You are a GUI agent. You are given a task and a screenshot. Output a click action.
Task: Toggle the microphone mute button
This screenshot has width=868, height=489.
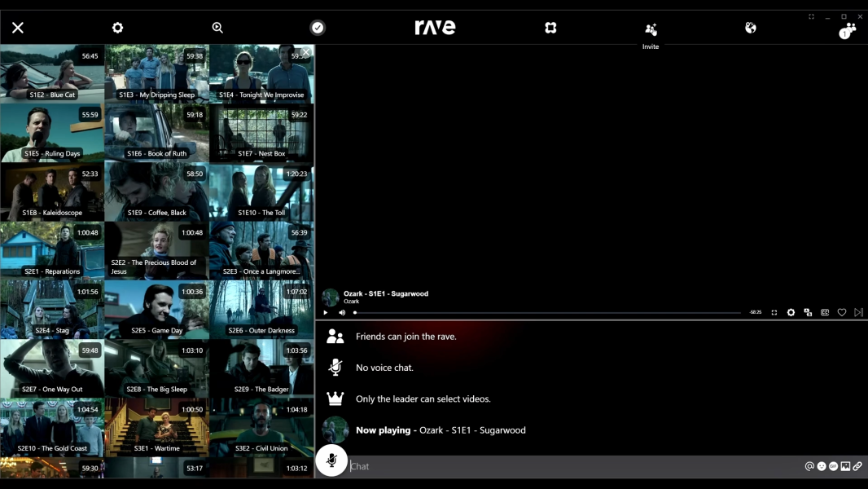pyautogui.click(x=331, y=460)
